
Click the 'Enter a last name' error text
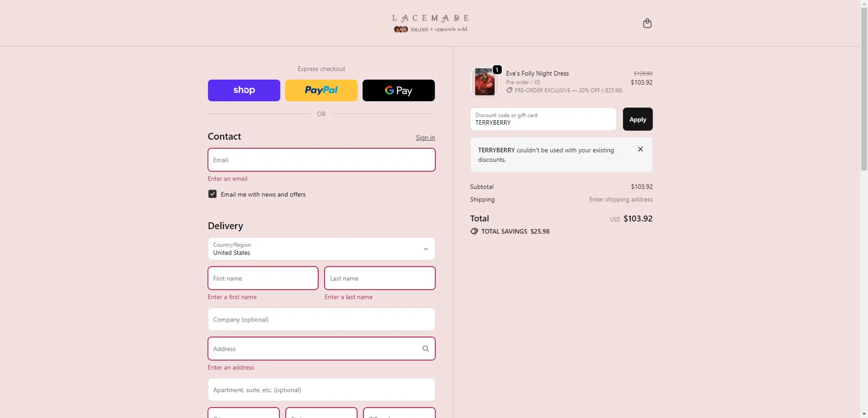[348, 297]
